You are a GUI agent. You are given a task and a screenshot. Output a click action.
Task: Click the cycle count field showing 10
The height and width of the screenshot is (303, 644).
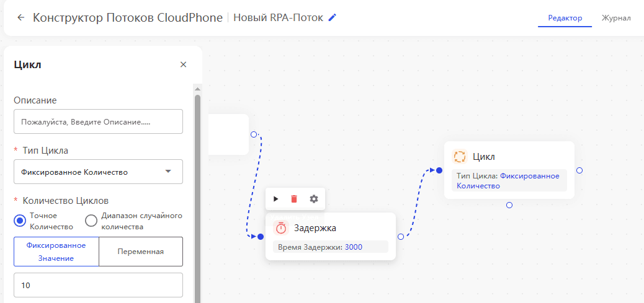point(98,285)
